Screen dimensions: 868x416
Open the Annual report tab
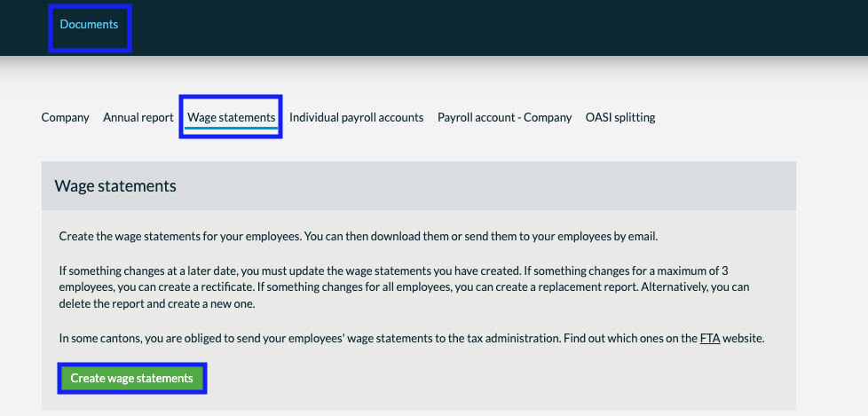point(138,117)
